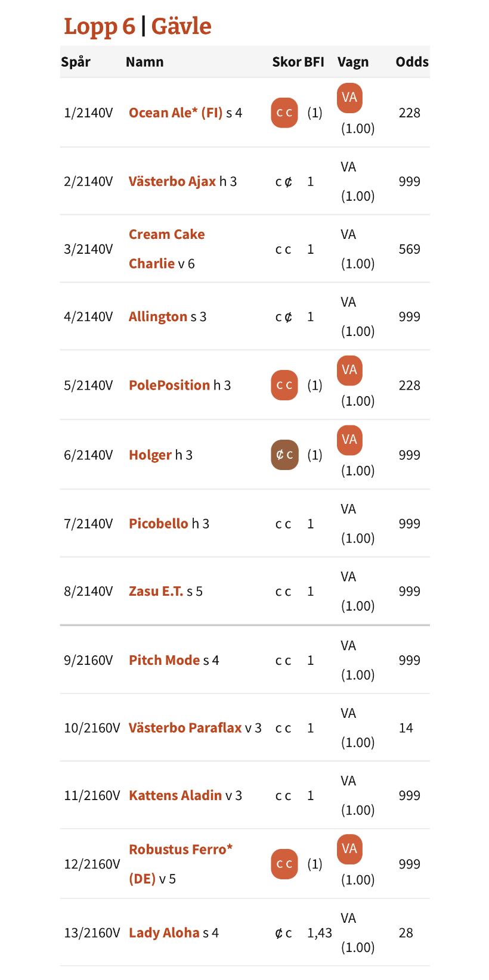Image resolution: width=489 pixels, height=980 pixels.
Task: Click the Lopp 6 heading link
Action: (100, 26)
